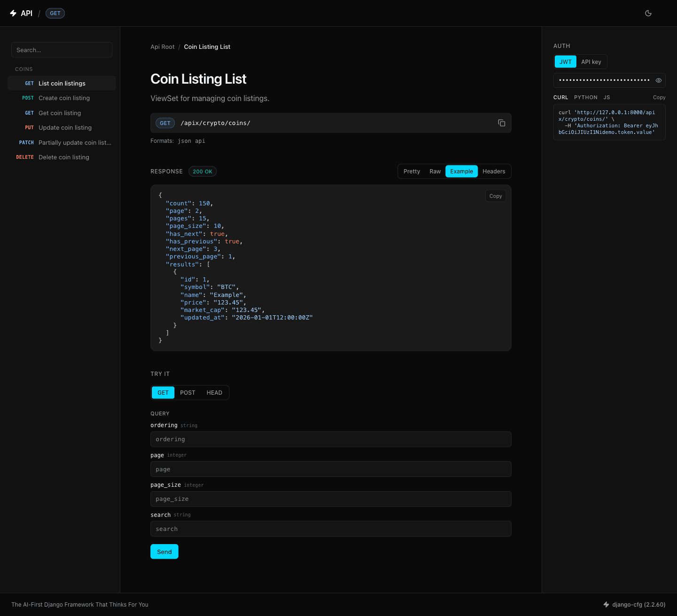Copy the code snippet
This screenshot has height=616, width=677.
659,98
